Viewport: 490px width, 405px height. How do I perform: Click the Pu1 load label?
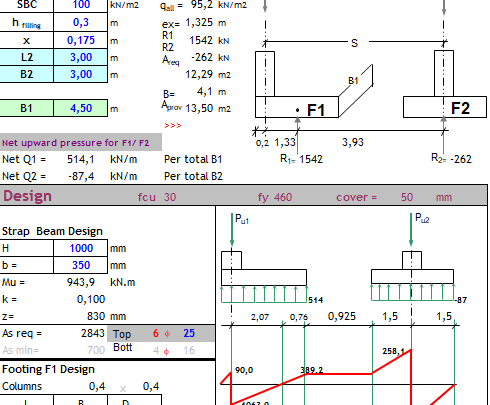[x=242, y=219]
